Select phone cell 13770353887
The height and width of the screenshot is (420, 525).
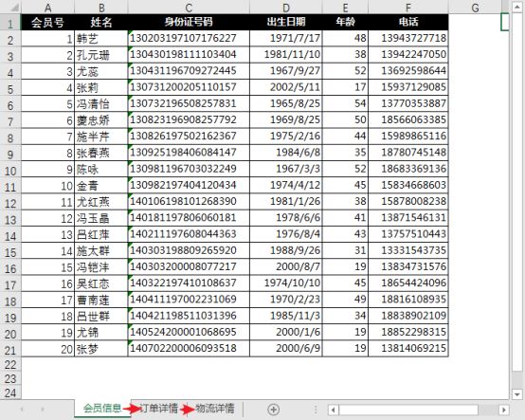coord(408,104)
